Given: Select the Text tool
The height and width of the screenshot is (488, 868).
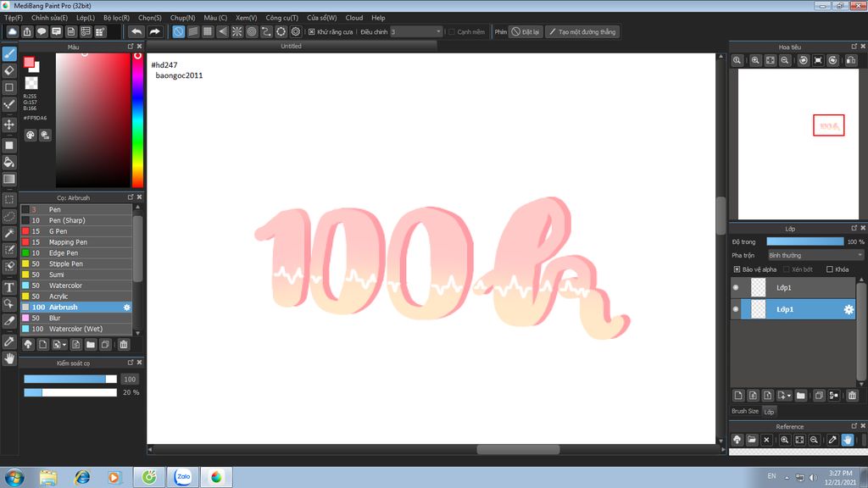Looking at the screenshot, I should pyautogui.click(x=9, y=287).
